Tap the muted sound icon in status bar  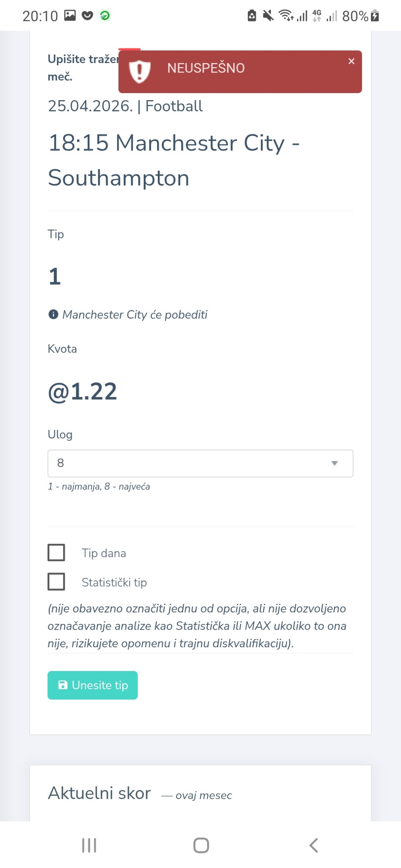coord(268,16)
